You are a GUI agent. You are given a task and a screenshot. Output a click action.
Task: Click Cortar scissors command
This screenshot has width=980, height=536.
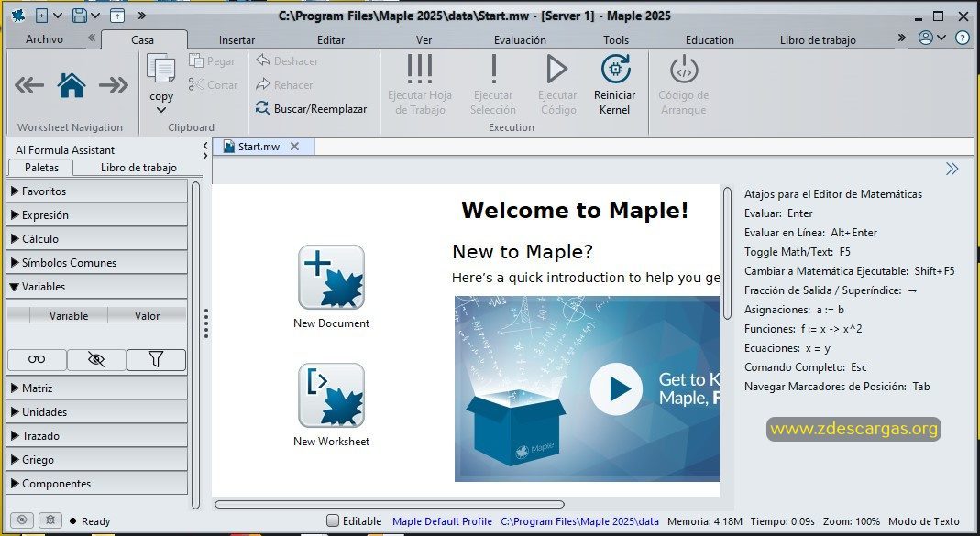tap(213, 85)
